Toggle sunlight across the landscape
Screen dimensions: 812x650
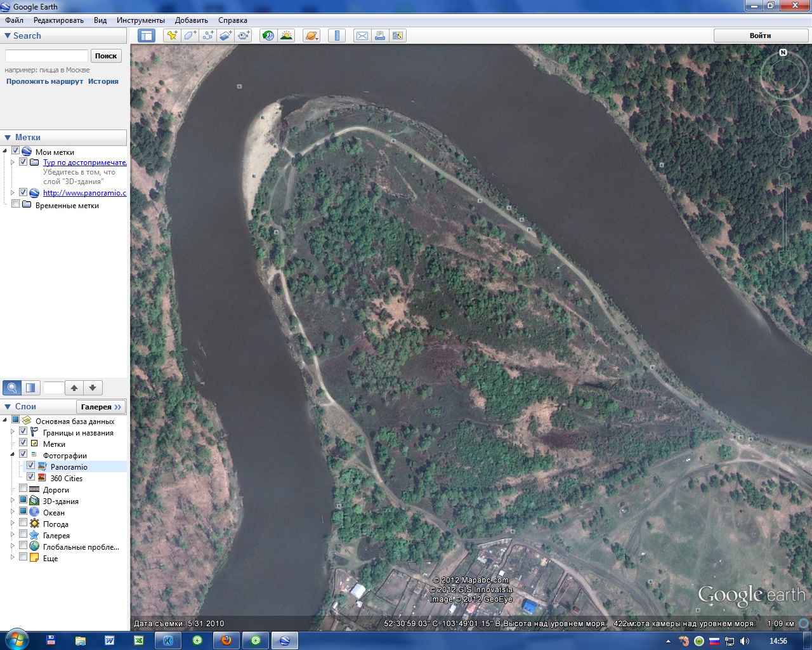pos(287,36)
